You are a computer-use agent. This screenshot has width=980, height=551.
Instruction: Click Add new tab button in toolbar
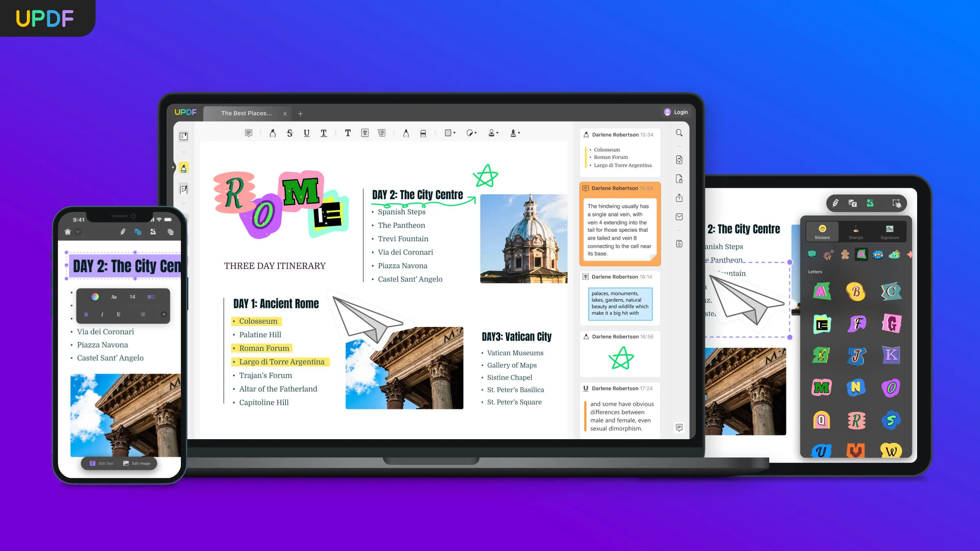[300, 113]
